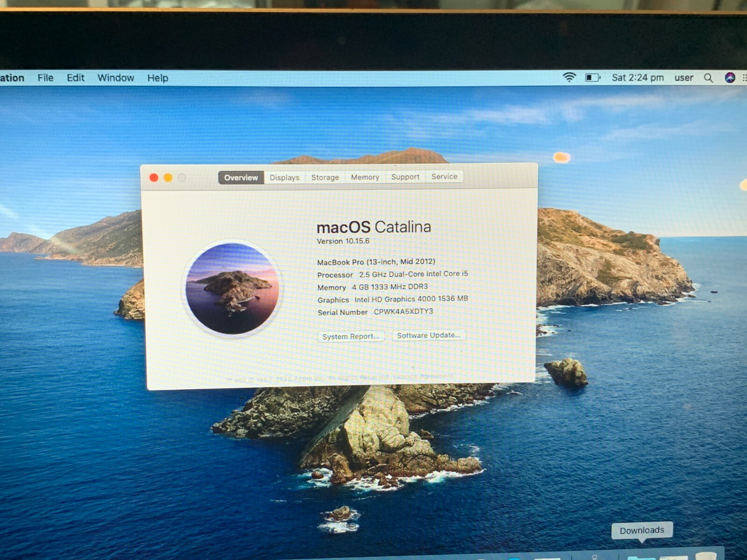The image size is (747, 560).
Task: Click the Sat 2:24 pm clock
Action: pyautogui.click(x=638, y=77)
